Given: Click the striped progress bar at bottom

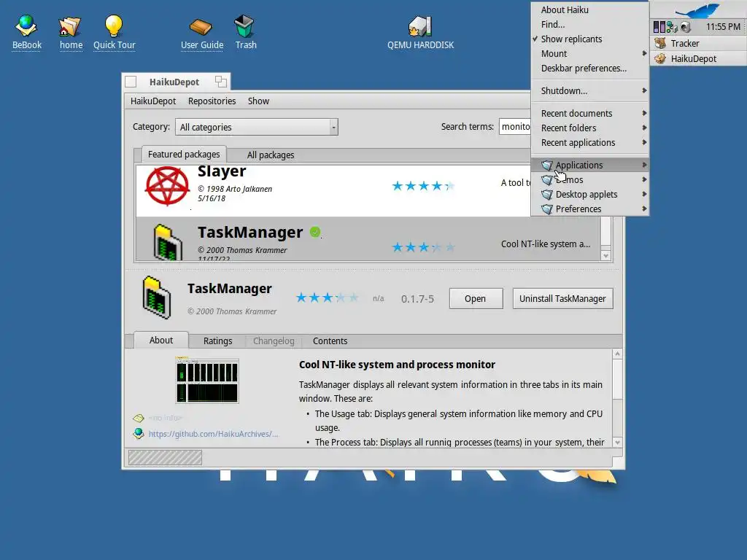Looking at the screenshot, I should coord(165,458).
